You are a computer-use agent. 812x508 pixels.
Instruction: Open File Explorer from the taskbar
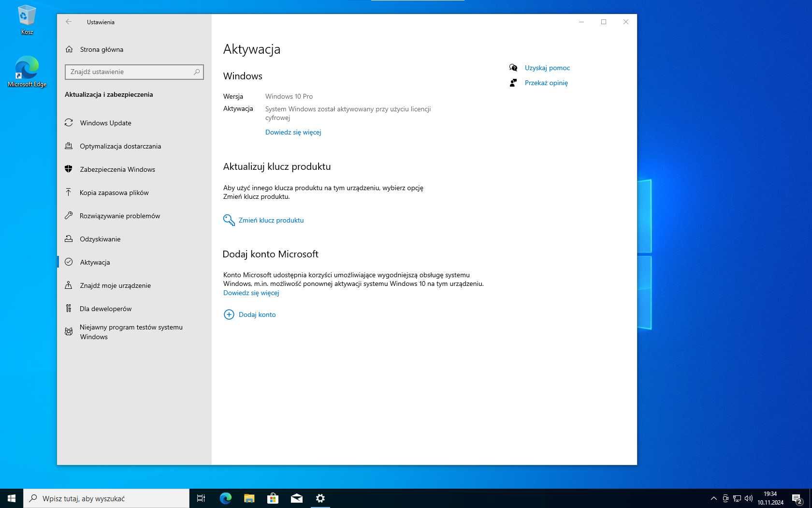click(x=249, y=498)
